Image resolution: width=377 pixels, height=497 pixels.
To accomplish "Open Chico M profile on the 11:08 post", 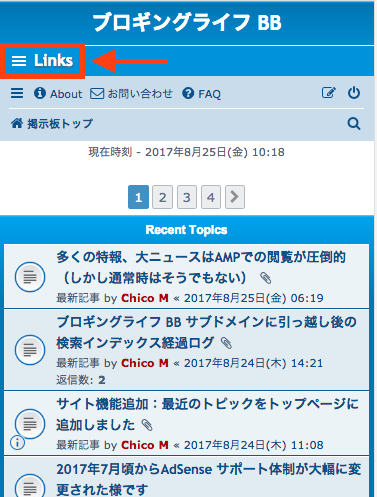I will pos(145,445).
